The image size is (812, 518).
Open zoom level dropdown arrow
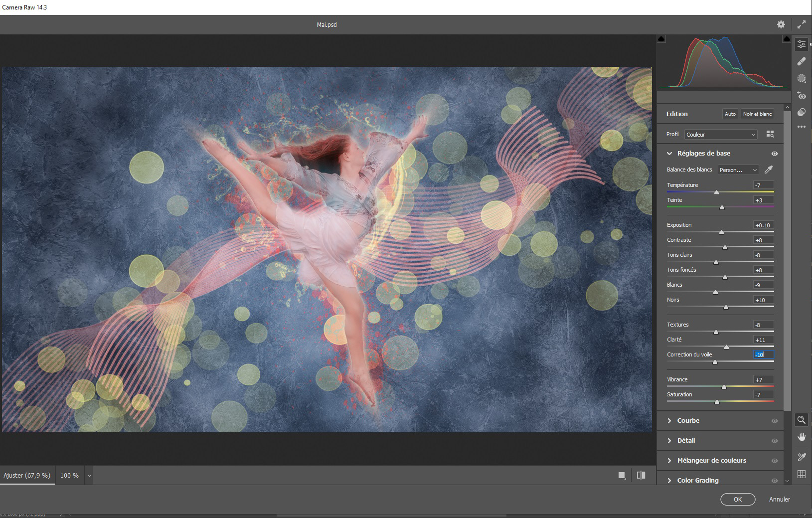89,476
